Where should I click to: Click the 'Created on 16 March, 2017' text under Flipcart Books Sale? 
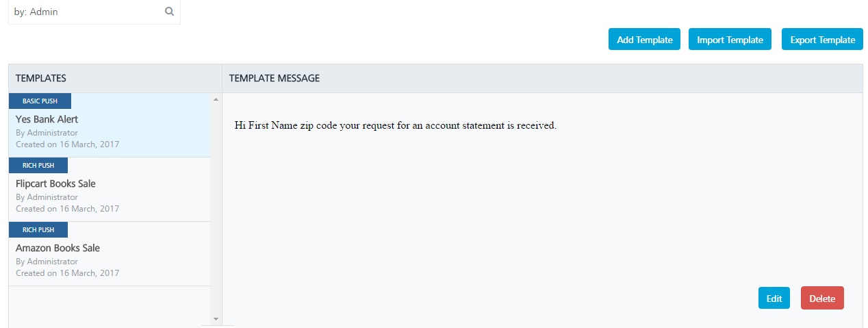(67, 209)
